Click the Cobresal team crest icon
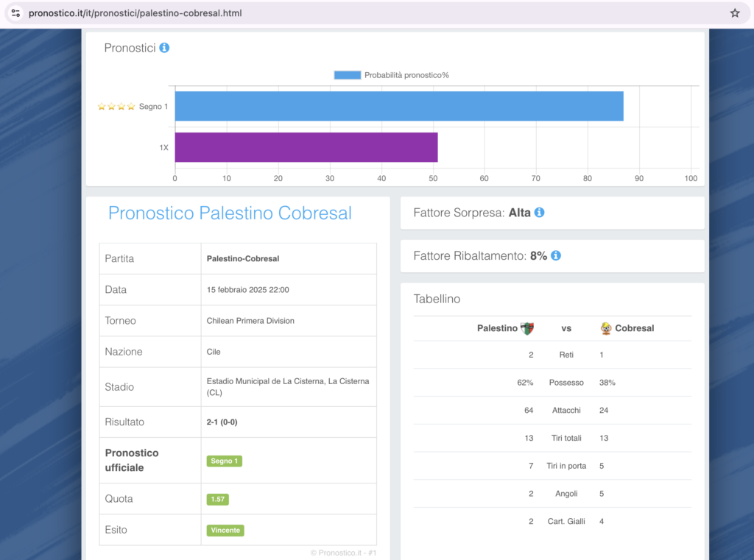This screenshot has width=754, height=560. coord(606,328)
